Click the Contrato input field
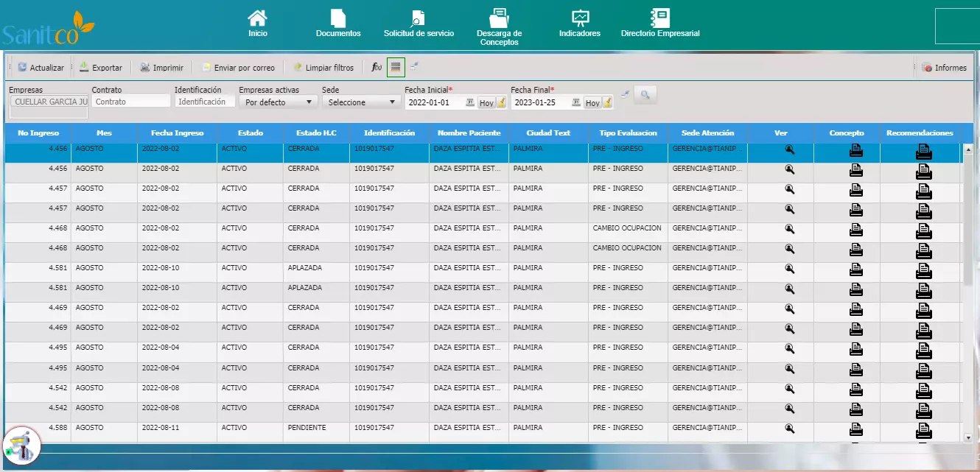Viewport: 980px width, 472px height. [131, 102]
